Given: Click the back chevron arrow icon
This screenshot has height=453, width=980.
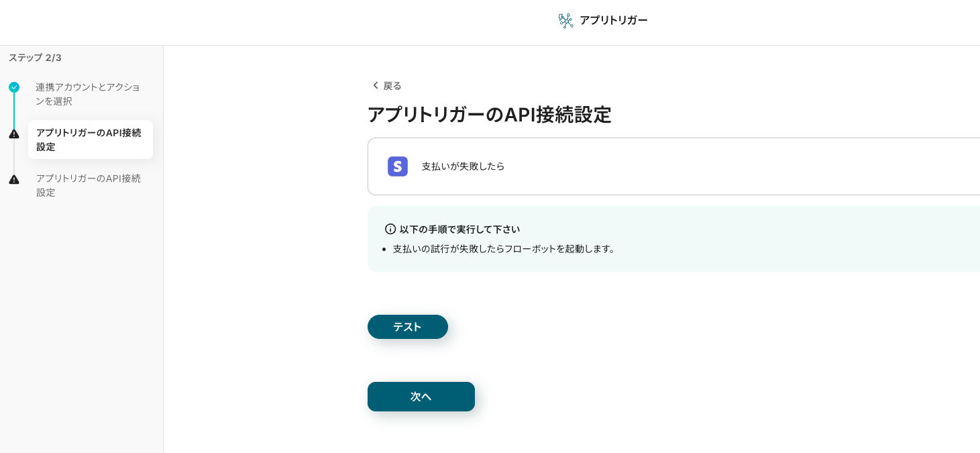Looking at the screenshot, I should click(375, 85).
